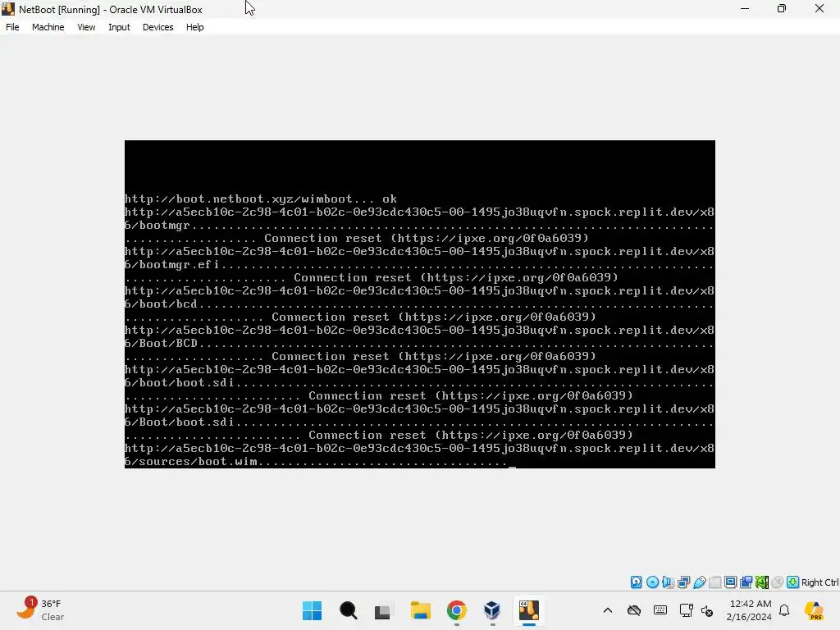Close the NetBoot VirtualBox window
The image size is (840, 630).
point(819,8)
